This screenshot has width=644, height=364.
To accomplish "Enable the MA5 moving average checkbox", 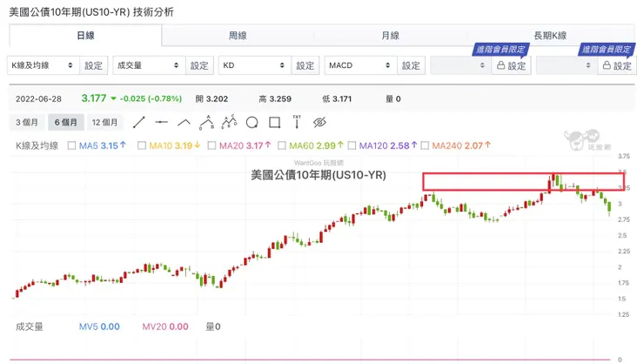I will click(71, 145).
